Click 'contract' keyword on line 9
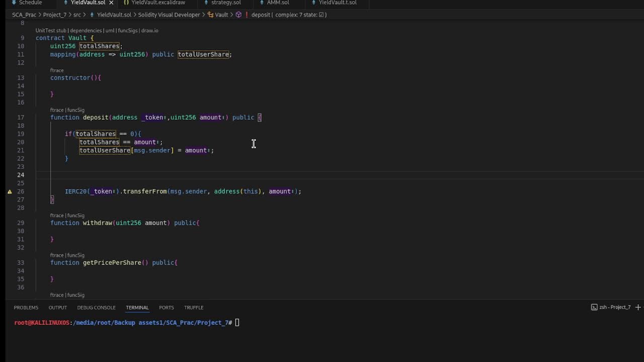The height and width of the screenshot is (362, 644). [x=50, y=38]
